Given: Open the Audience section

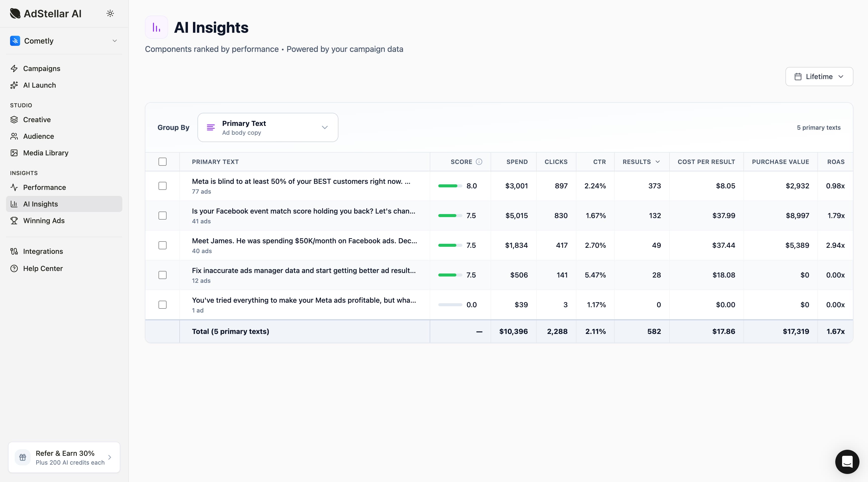Looking at the screenshot, I should pos(38,136).
